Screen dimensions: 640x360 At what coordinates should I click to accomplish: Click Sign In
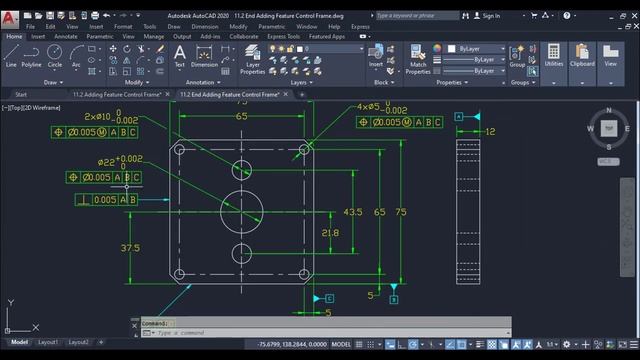click(491, 16)
